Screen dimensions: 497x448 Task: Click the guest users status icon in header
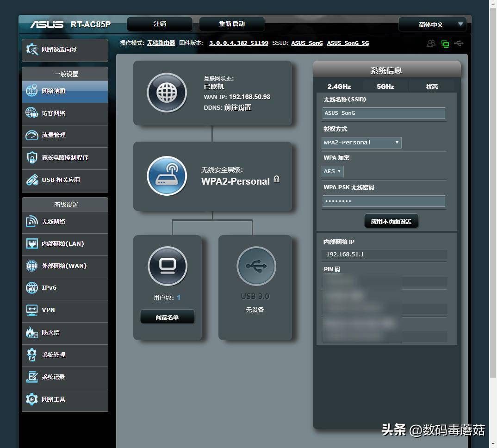click(431, 44)
